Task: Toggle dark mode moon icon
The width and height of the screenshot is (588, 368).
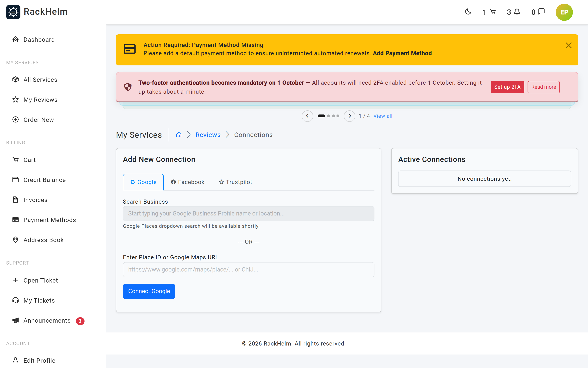Action: pos(468,12)
